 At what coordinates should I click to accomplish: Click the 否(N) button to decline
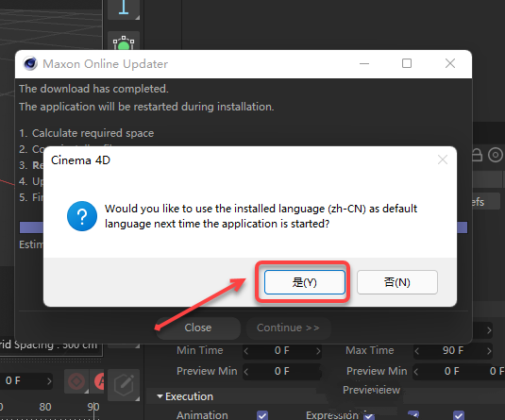[x=397, y=282]
